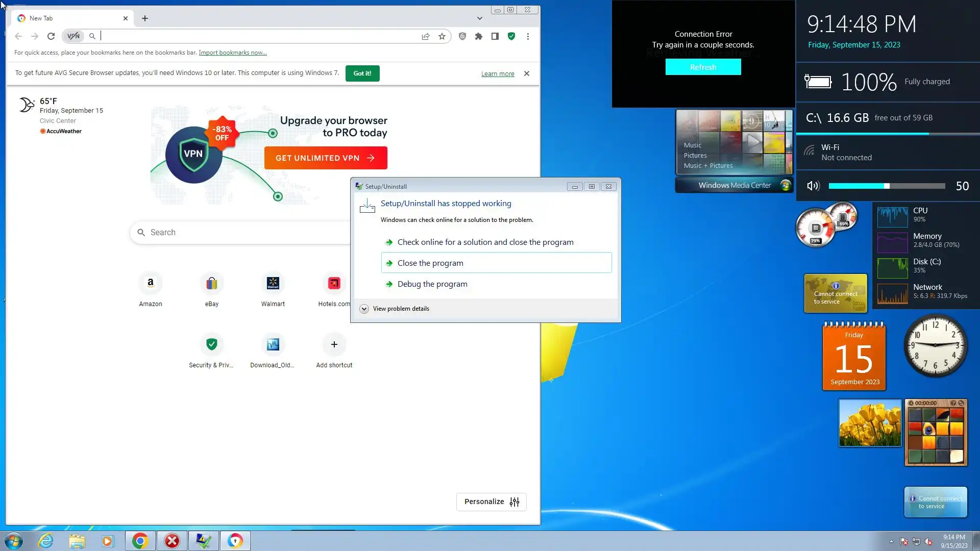Adjust the volume slider at 50
The height and width of the screenshot is (551, 980).
tap(887, 186)
